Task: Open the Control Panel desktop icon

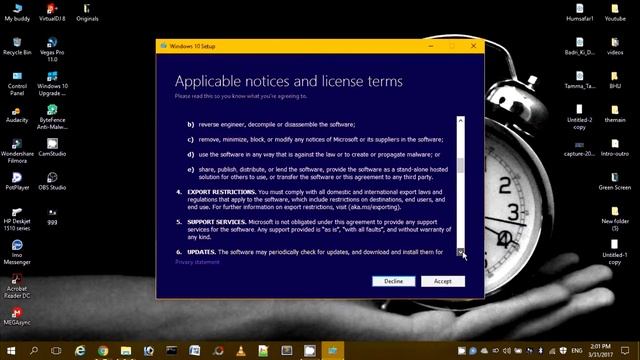Action: click(x=17, y=83)
